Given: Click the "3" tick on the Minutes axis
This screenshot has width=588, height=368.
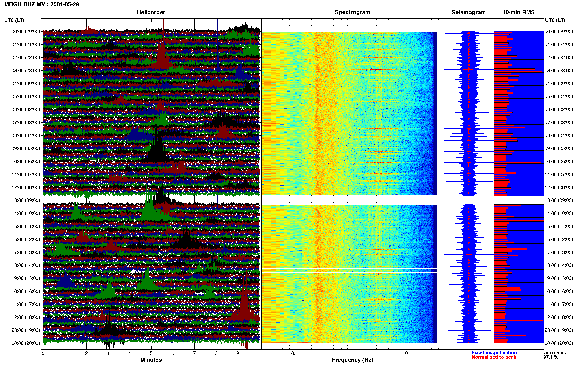Looking at the screenshot, I should [x=108, y=353].
